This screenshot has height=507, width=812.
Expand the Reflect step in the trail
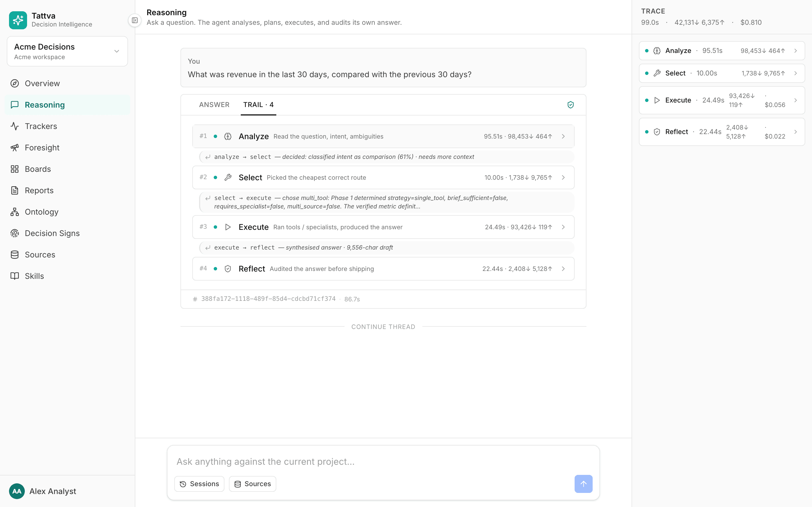point(383,269)
